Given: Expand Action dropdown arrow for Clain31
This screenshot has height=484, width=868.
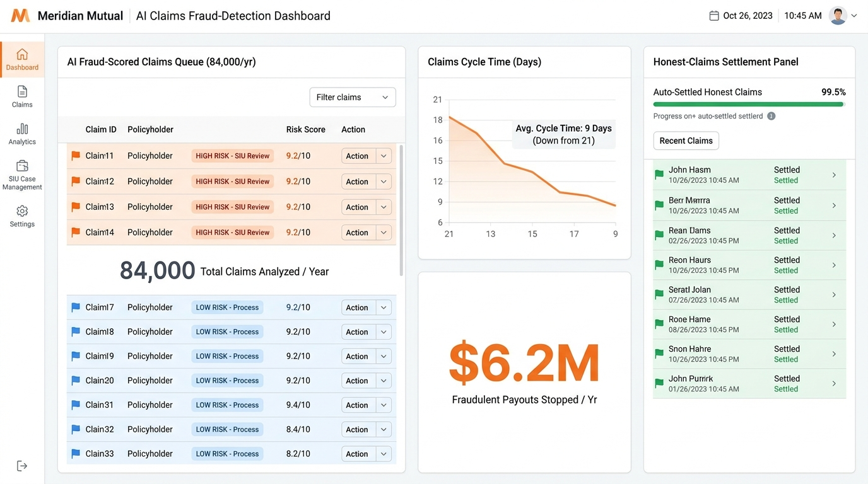Looking at the screenshot, I should tap(384, 405).
